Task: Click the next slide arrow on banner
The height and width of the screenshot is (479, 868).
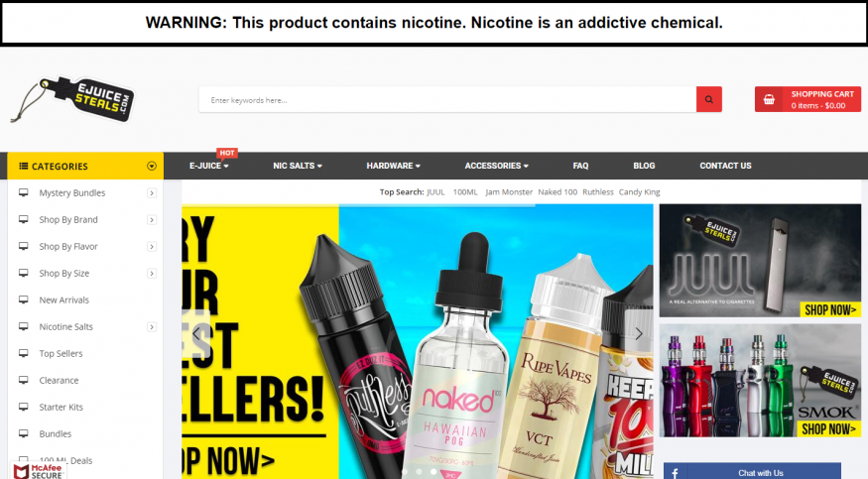Action: 638,333
